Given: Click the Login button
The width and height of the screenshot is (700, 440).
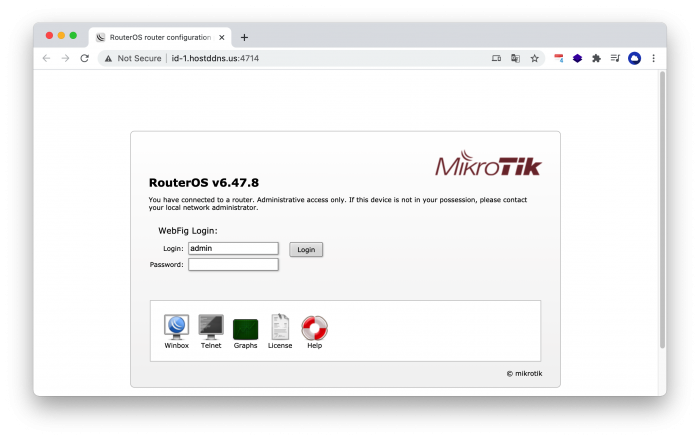Looking at the screenshot, I should click(306, 249).
